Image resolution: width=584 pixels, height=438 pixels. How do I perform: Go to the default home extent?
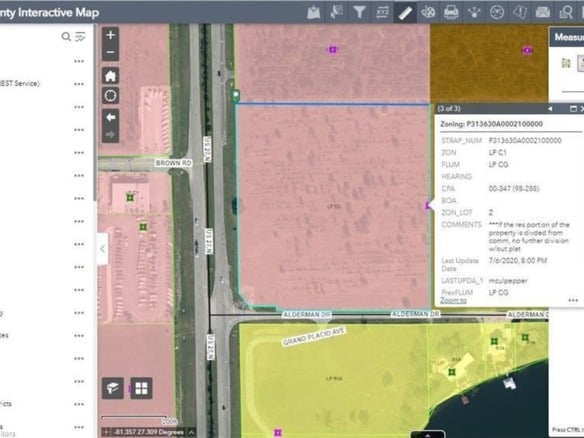click(110, 76)
